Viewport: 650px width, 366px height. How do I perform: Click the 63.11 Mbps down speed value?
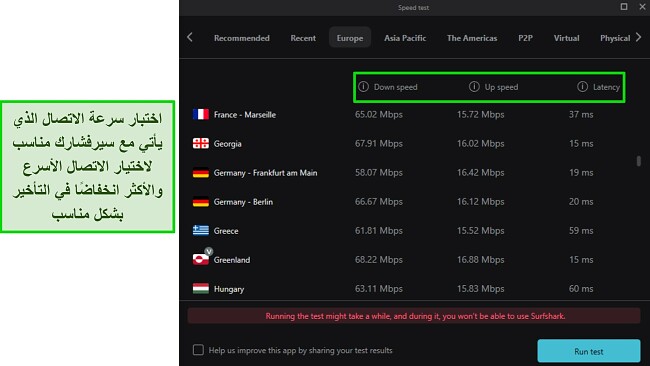tap(379, 288)
